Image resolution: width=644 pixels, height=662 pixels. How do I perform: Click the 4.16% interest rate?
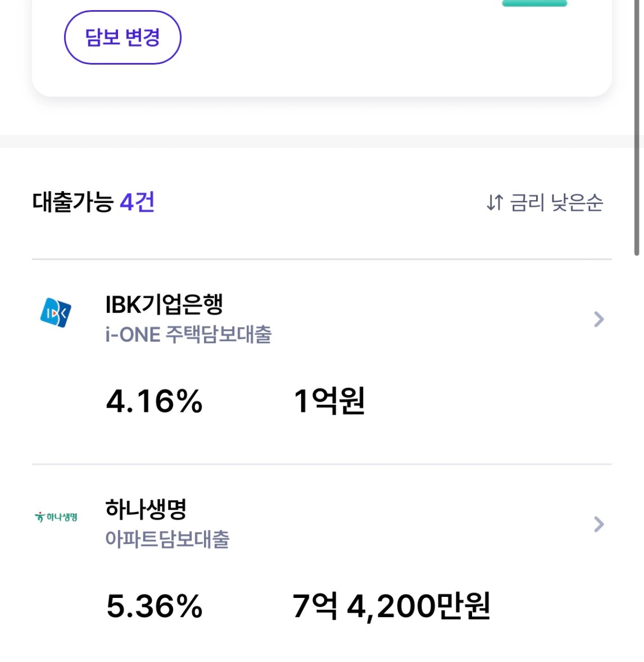coord(154,401)
